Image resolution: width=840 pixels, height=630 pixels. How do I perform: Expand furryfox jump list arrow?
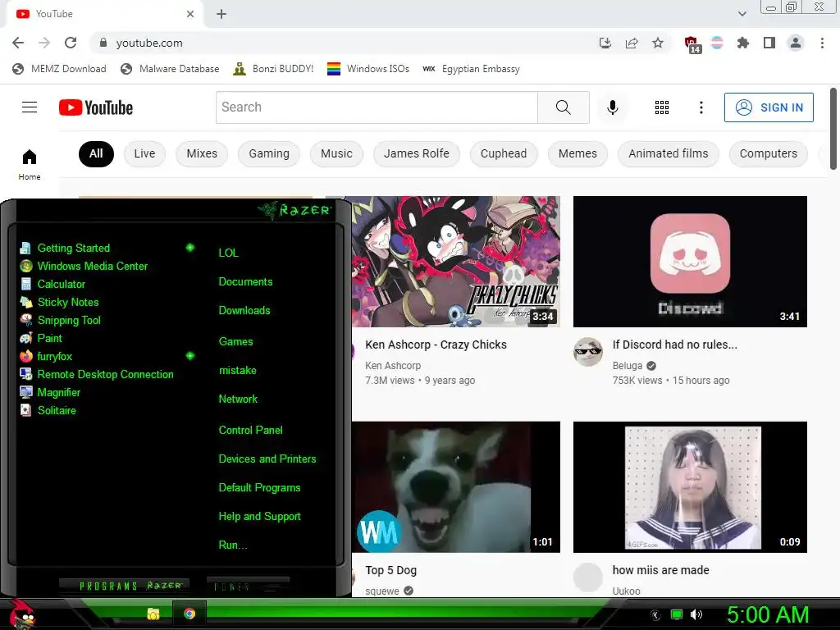tap(189, 356)
